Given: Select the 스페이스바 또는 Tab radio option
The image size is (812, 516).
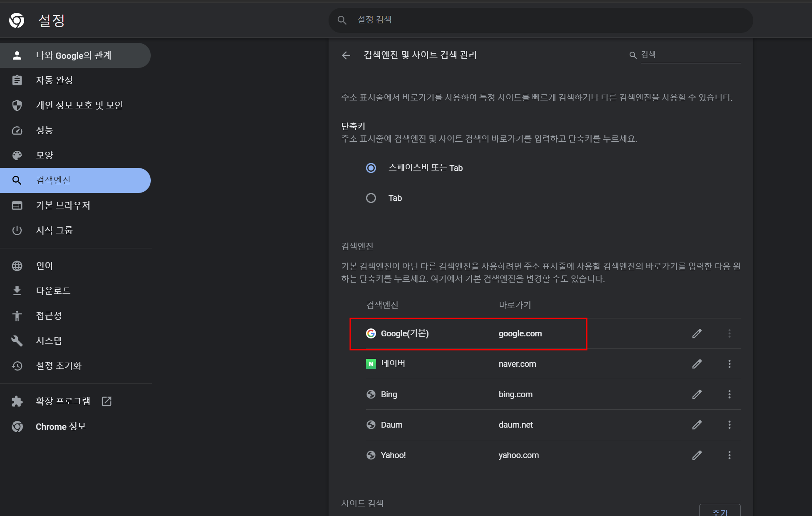Looking at the screenshot, I should point(371,168).
